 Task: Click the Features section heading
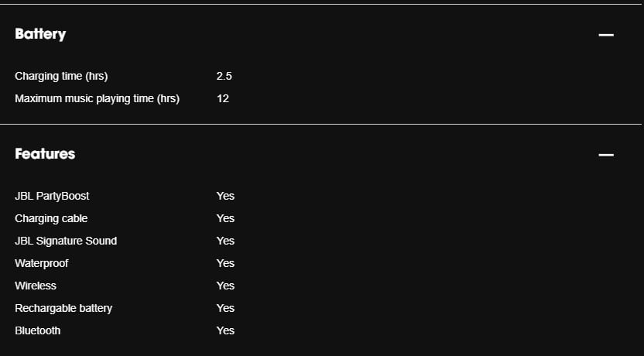tap(45, 153)
